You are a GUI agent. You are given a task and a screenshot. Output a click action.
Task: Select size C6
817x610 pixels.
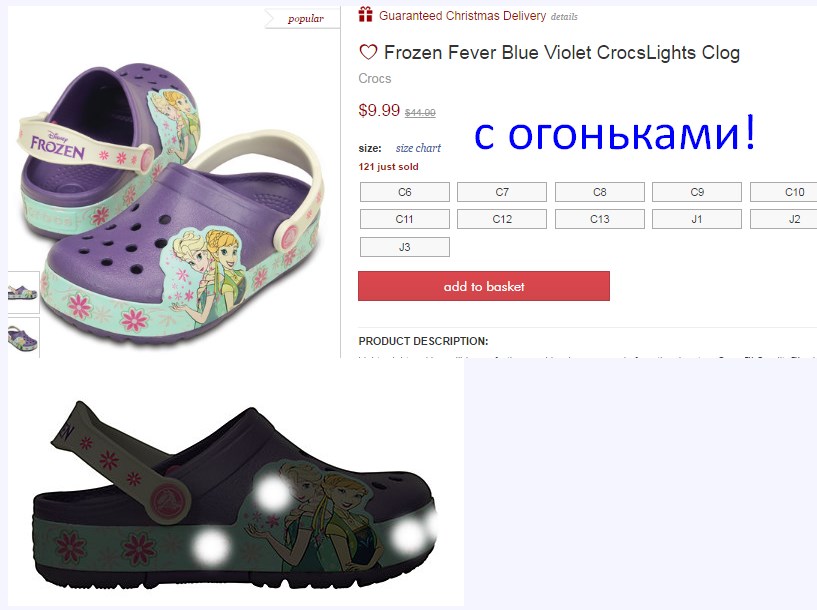click(404, 192)
